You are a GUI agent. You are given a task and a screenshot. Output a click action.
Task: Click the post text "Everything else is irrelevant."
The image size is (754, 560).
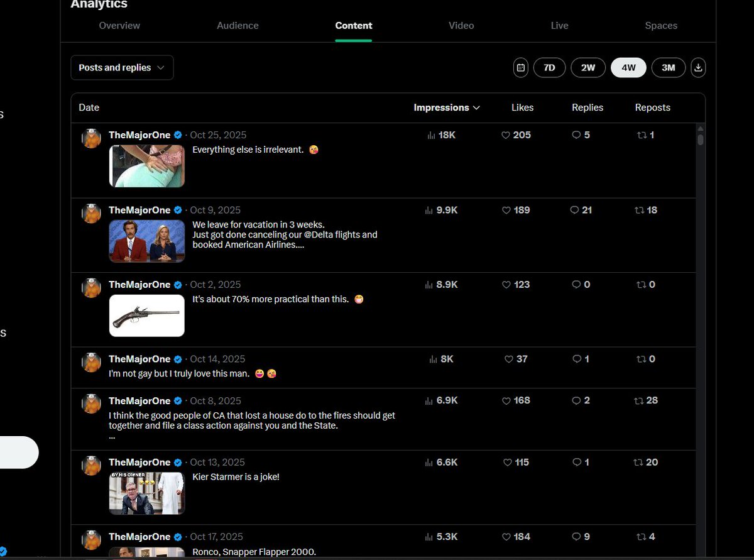tap(248, 150)
